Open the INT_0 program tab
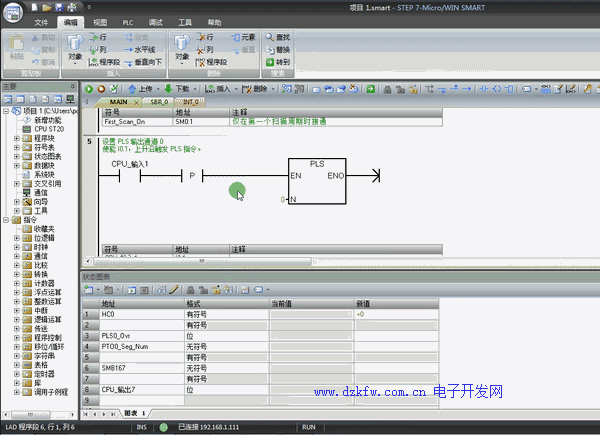Image resolution: width=600 pixels, height=435 pixels. pyautogui.click(x=191, y=102)
